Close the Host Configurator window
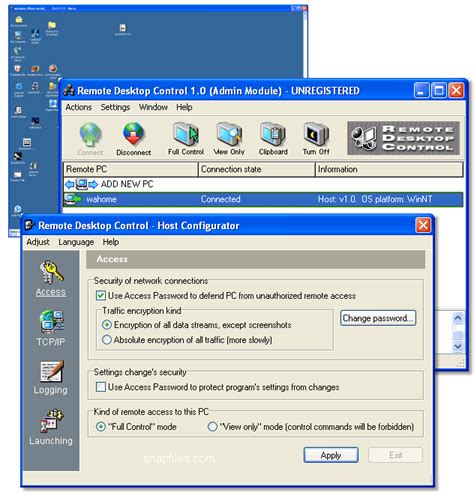Screen dimensions: 474x495 423,225
